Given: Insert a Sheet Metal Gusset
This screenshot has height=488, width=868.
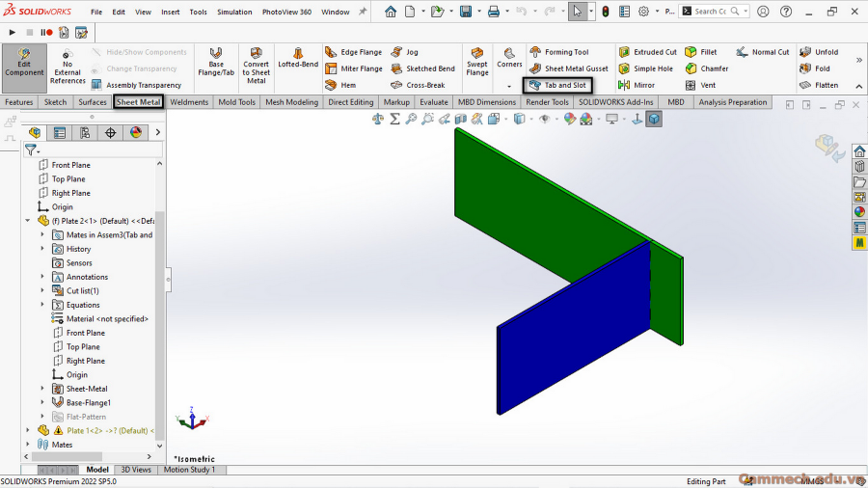Looking at the screenshot, I should coord(568,68).
